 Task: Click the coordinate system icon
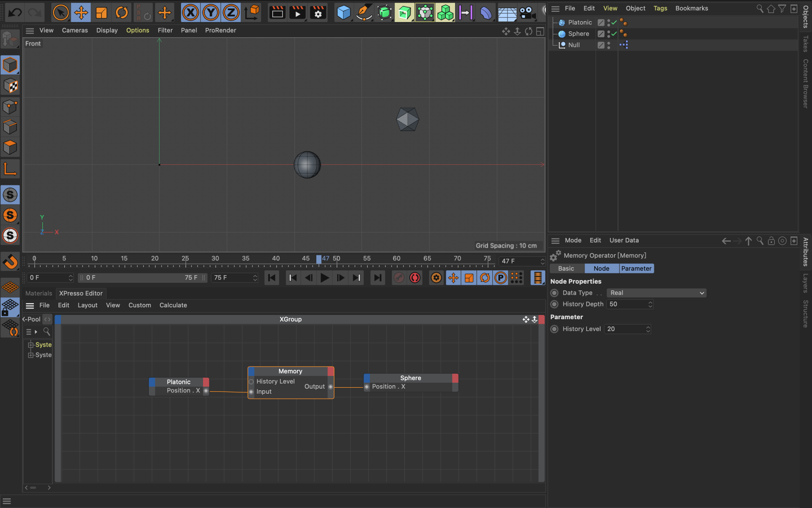(x=252, y=13)
